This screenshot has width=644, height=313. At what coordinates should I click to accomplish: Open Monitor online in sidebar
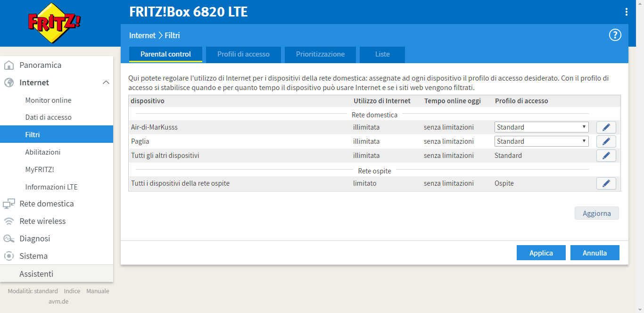pyautogui.click(x=48, y=100)
